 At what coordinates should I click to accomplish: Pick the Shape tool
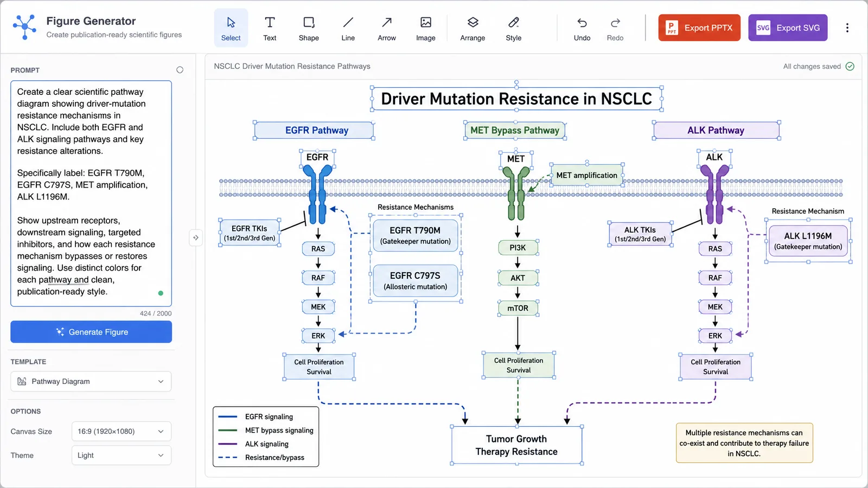(309, 28)
